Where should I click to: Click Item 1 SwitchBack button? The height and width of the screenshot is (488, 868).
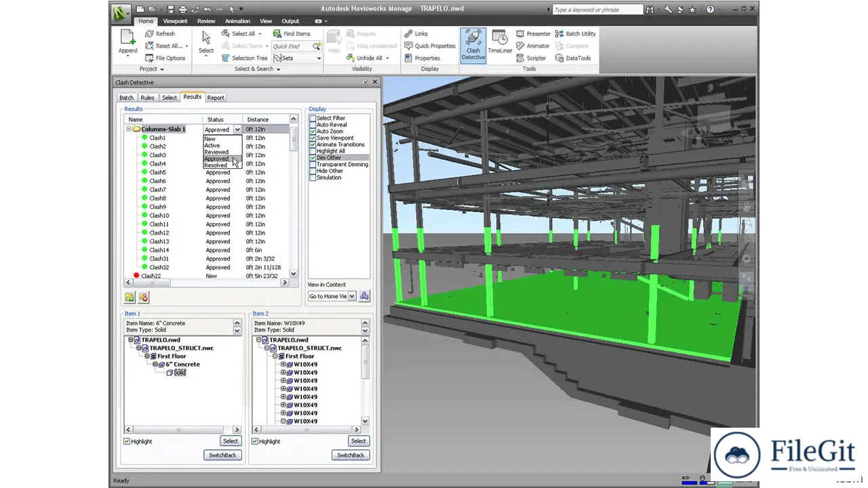click(x=222, y=455)
